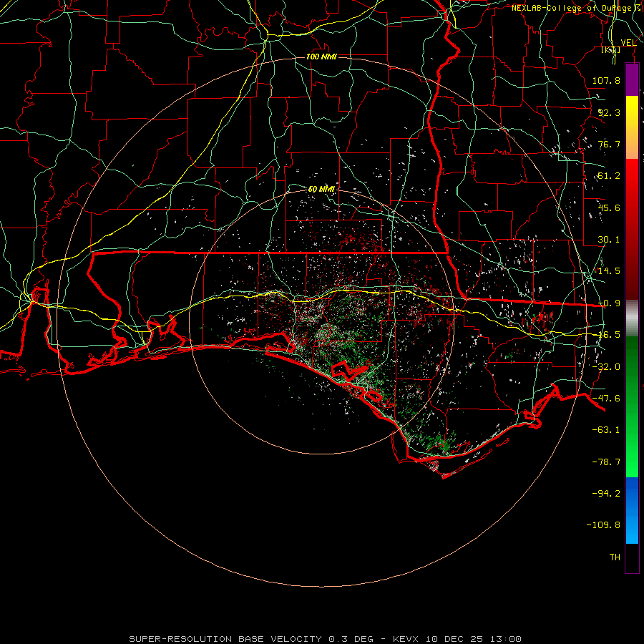644x644 pixels.
Task: Click the 76.7 velocity scale value
Action: click(609, 144)
